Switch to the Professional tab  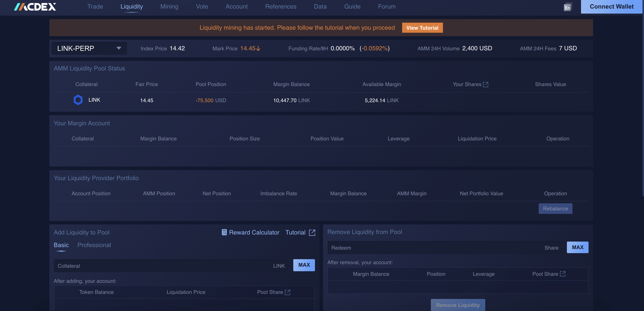94,245
